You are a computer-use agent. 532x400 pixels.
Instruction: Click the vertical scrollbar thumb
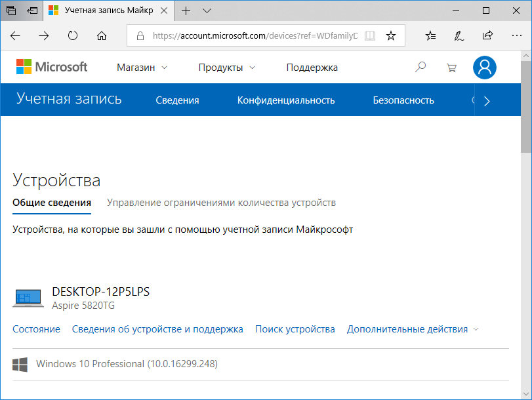[526, 107]
